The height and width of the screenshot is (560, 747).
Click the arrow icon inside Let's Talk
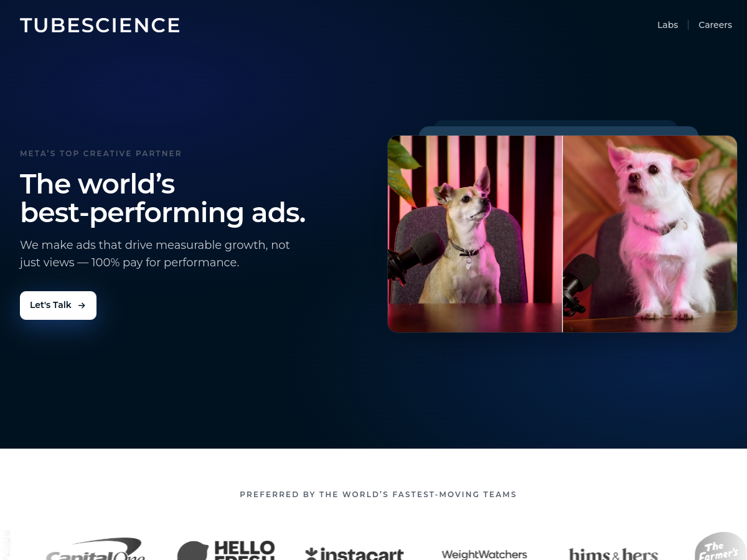coord(82,306)
